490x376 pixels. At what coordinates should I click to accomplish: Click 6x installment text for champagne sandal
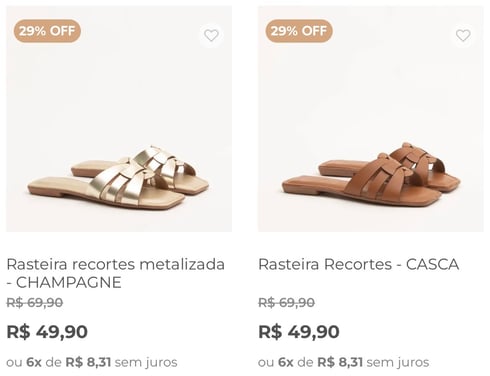point(34,362)
